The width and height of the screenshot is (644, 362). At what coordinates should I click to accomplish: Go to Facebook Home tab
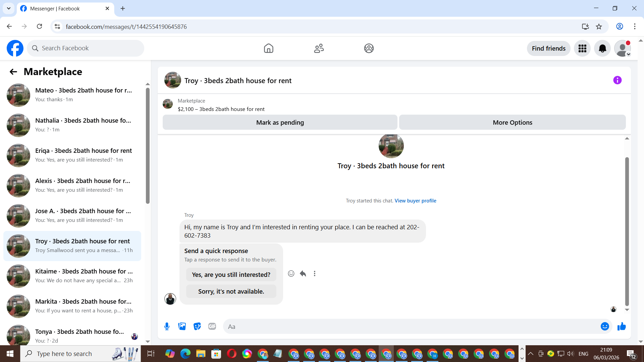coord(268,49)
